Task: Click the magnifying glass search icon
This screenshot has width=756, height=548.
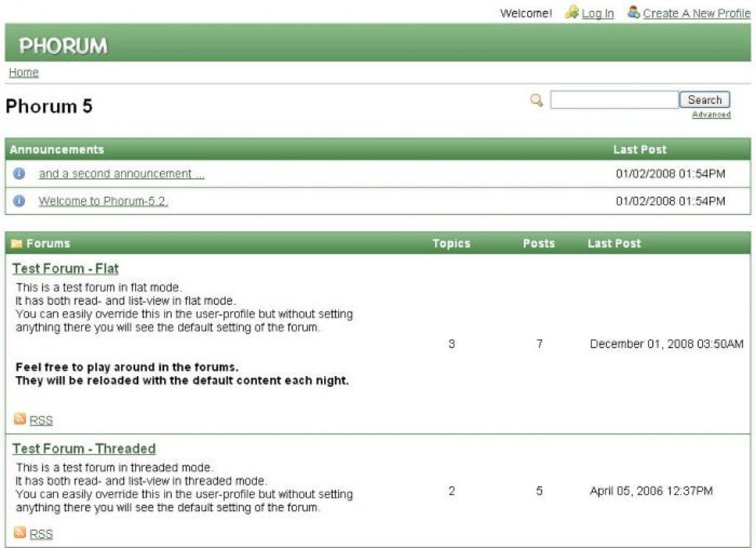Action: [536, 100]
